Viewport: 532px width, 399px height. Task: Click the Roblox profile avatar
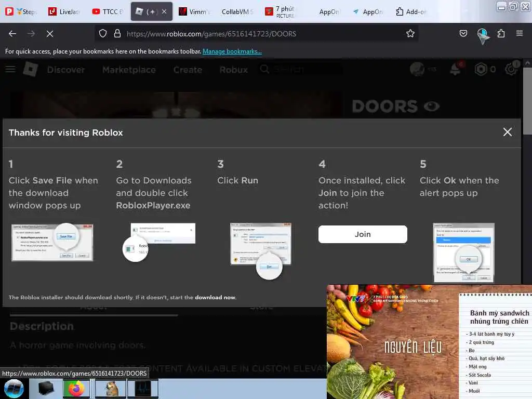[417, 69]
